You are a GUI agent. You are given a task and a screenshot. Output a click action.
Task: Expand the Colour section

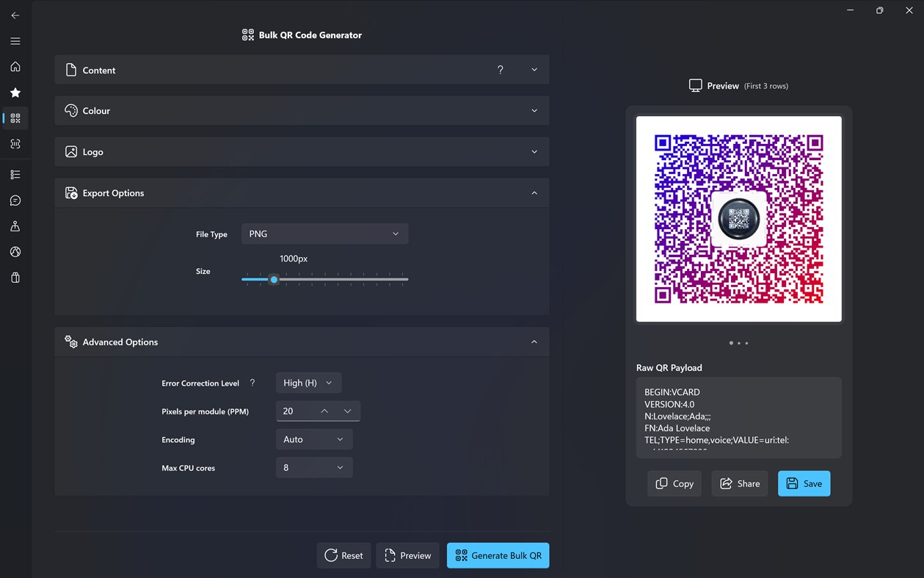tap(534, 110)
